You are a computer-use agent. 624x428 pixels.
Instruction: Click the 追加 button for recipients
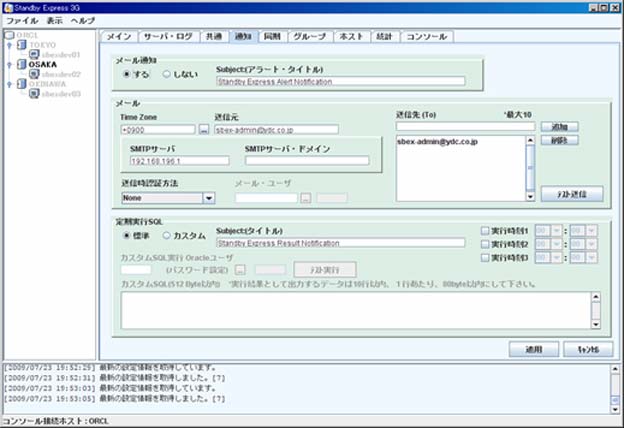(560, 127)
